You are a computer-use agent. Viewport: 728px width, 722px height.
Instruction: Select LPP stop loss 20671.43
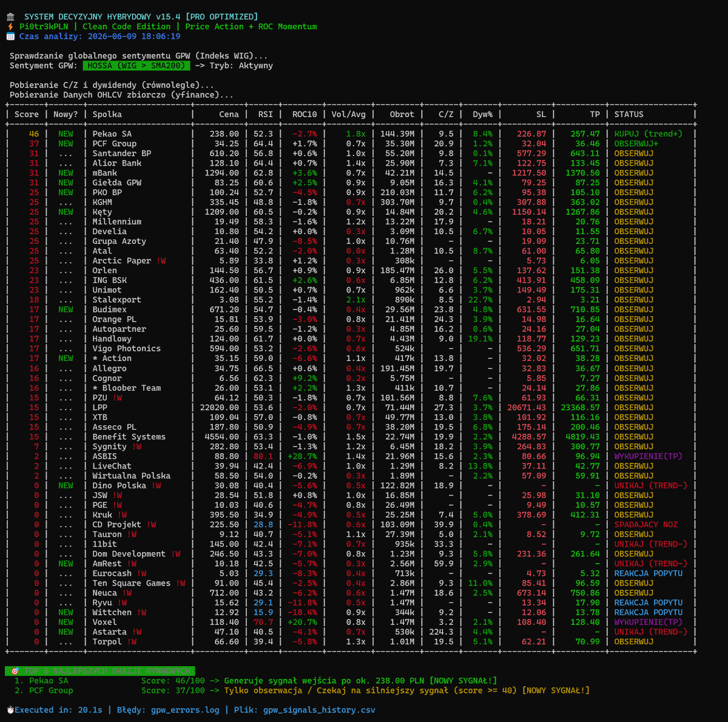(x=527, y=408)
